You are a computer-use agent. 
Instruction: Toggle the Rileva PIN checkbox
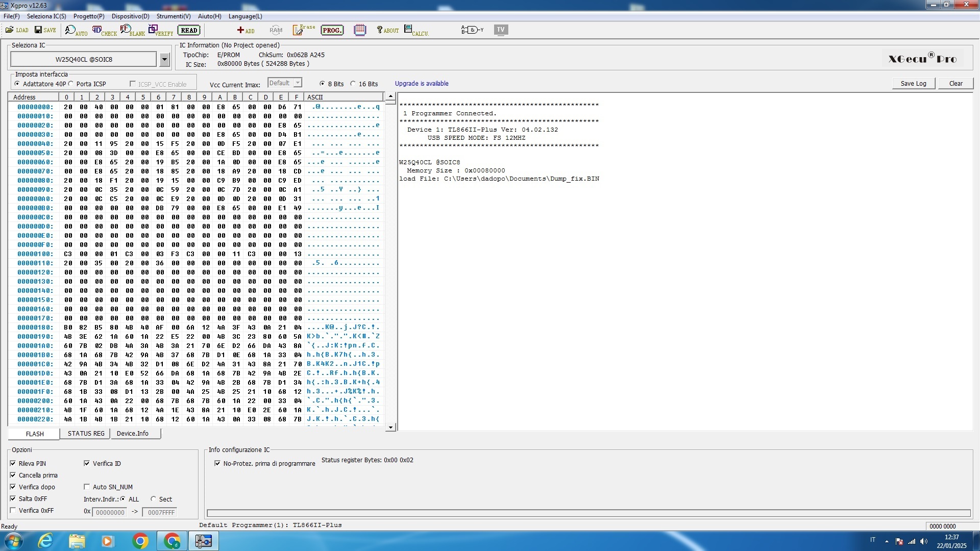tap(13, 463)
